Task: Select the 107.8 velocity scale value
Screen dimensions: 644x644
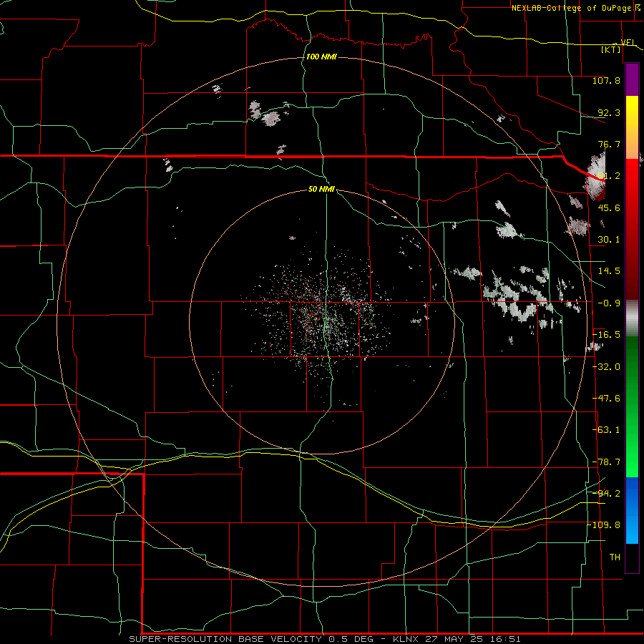Action: coord(606,80)
